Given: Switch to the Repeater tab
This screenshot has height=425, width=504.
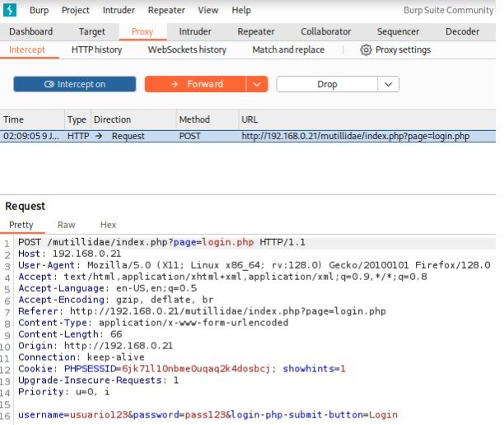Looking at the screenshot, I should coord(256,32).
